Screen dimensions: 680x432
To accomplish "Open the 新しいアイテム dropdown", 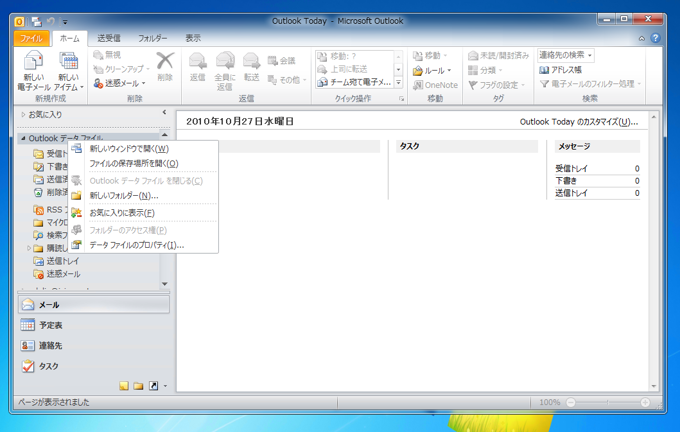I will [69, 72].
